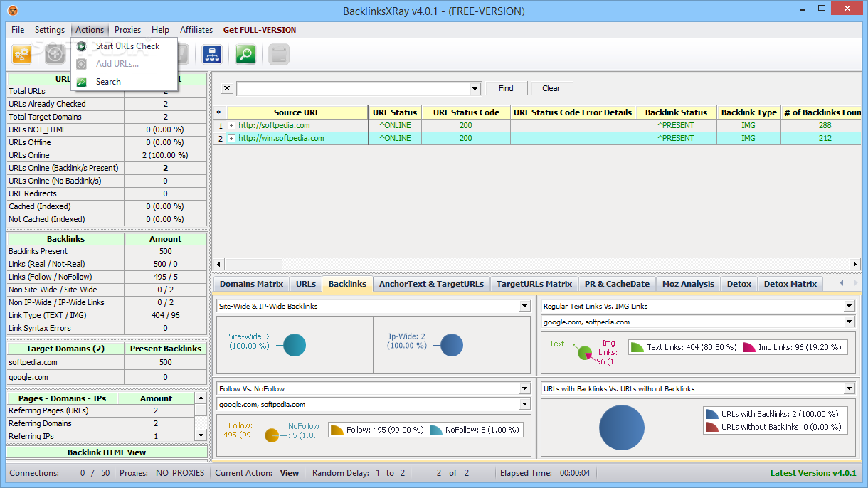Switch to the AnchorText & TargetURLs tab
This screenshot has height=488, width=868.
(431, 284)
